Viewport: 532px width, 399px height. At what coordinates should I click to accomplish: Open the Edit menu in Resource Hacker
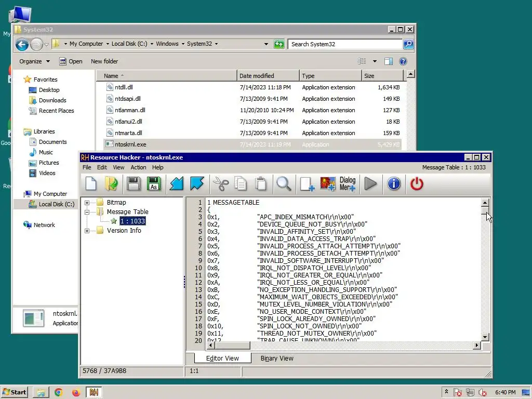tap(102, 167)
